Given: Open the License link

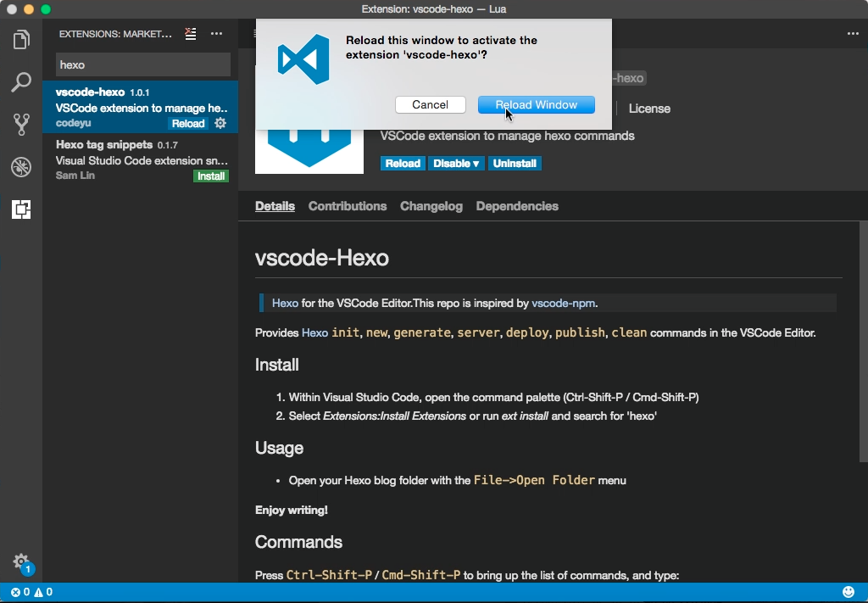Looking at the screenshot, I should tap(649, 109).
